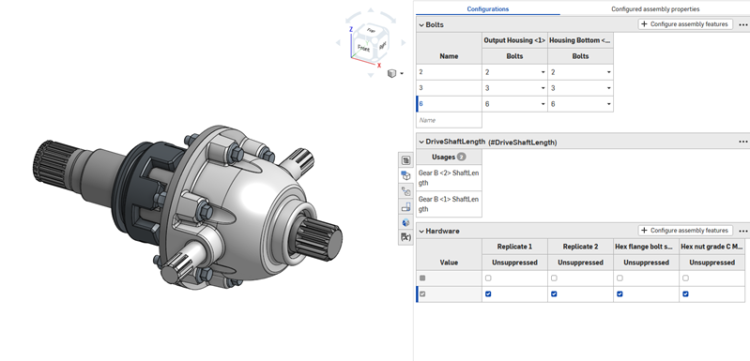The height and width of the screenshot is (361, 750).
Task: Click Configure assembly features in Bolts section
Action: click(x=685, y=24)
